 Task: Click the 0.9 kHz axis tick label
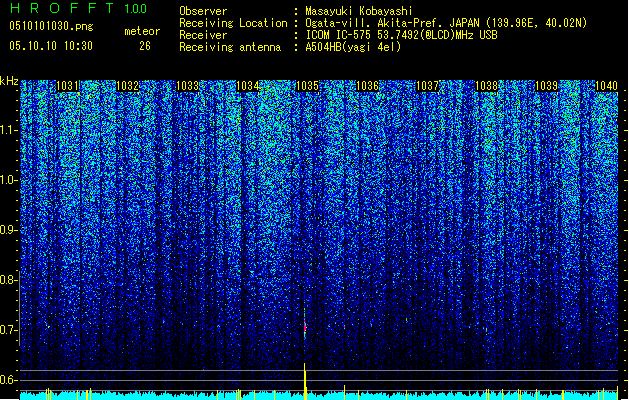(x=9, y=230)
